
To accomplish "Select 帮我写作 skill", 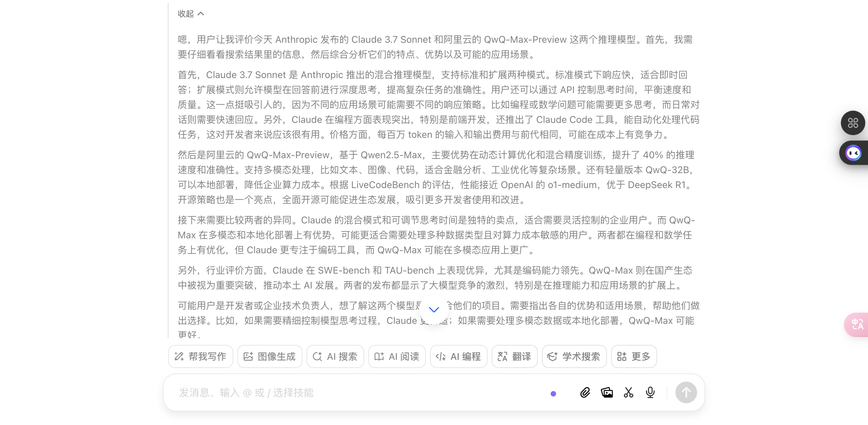I will click(x=201, y=356).
